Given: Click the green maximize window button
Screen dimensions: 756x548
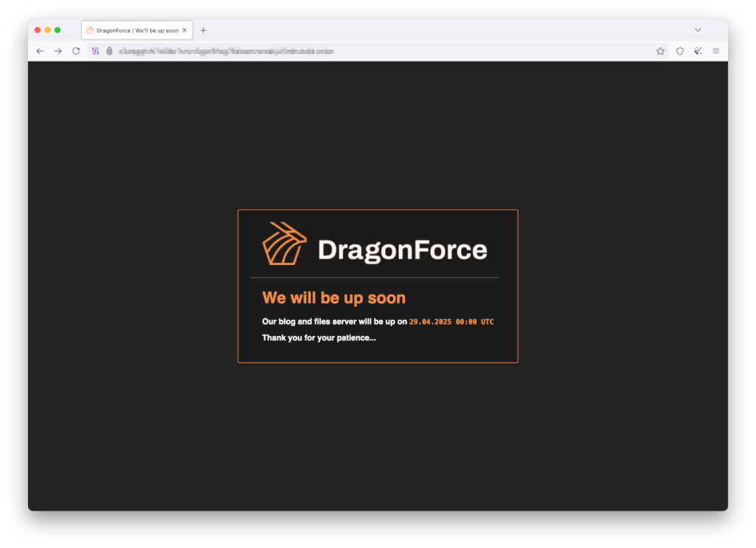Looking at the screenshot, I should coord(58,30).
